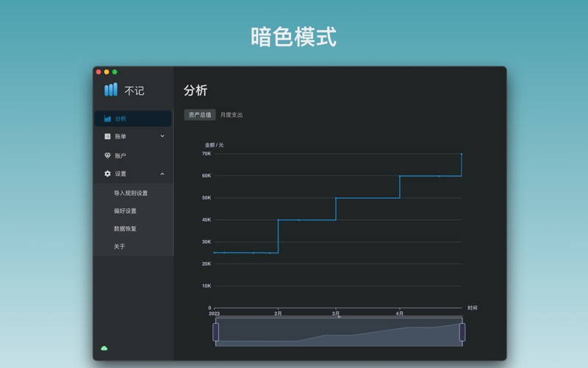Open the 设置 sidebar item
This screenshot has width=588, height=368.
(x=133, y=174)
